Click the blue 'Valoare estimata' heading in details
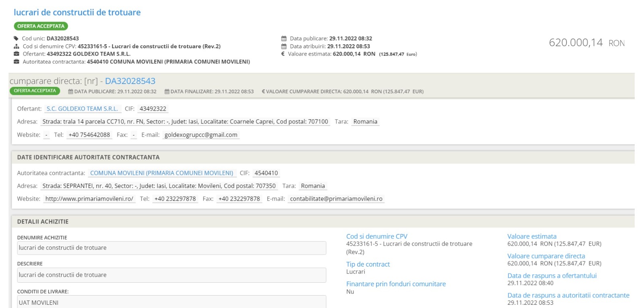This screenshot has height=308, width=644. [532, 236]
